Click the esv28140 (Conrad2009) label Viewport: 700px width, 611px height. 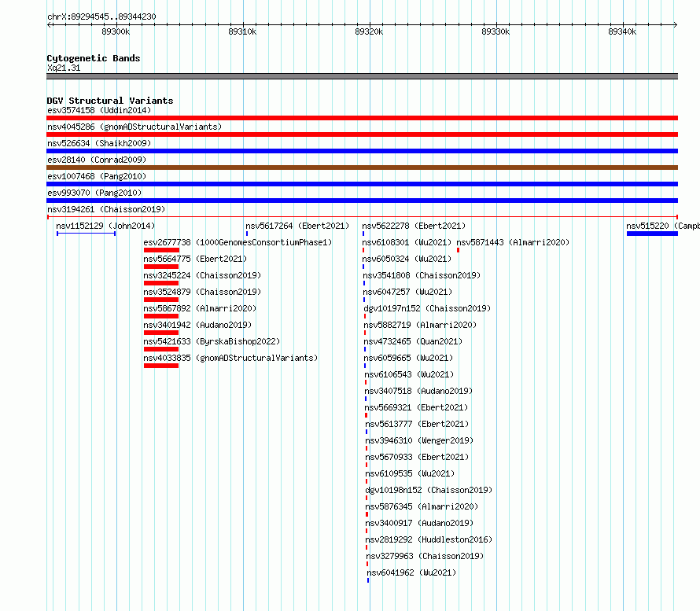click(x=97, y=160)
